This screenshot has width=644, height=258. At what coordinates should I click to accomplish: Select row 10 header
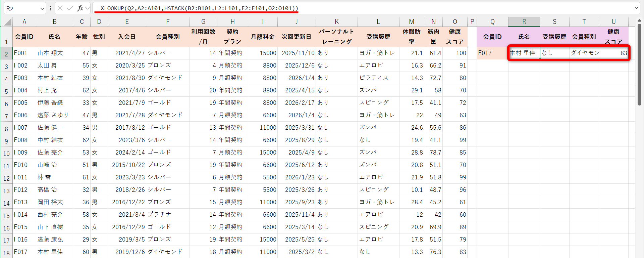6,153
